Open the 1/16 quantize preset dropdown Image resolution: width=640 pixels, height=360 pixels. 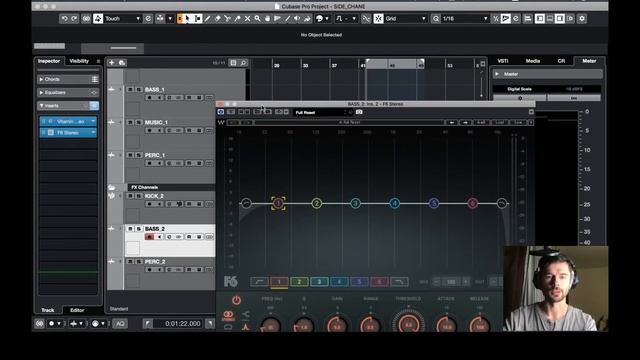click(465, 19)
